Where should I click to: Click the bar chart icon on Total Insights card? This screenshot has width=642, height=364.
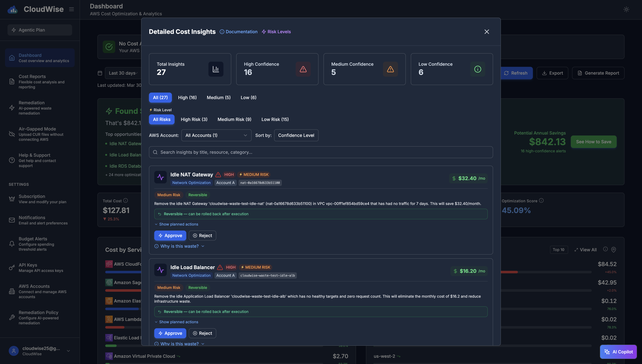pyautogui.click(x=215, y=69)
